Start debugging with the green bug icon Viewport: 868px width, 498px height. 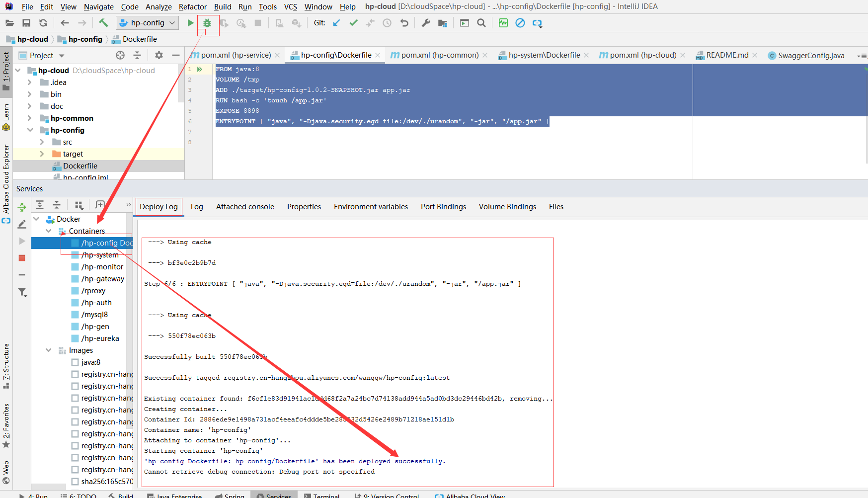tap(207, 23)
